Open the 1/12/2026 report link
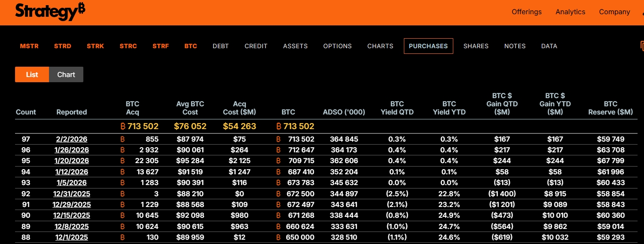This screenshot has width=644, height=244. pyautogui.click(x=72, y=172)
